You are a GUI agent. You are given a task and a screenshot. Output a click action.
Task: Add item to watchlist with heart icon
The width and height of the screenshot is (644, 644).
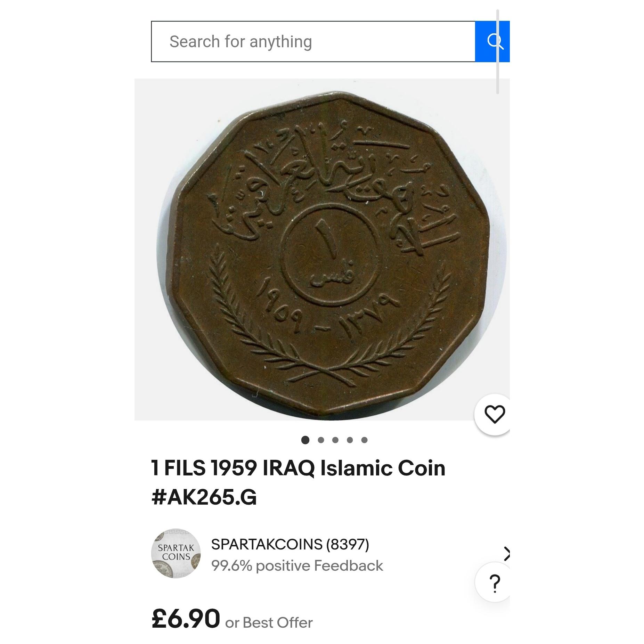pyautogui.click(x=493, y=414)
